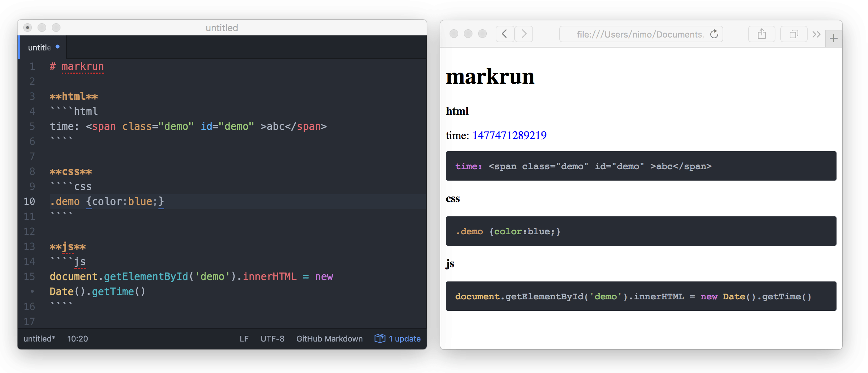
Task: Go back in the browser window
Action: pos(505,34)
